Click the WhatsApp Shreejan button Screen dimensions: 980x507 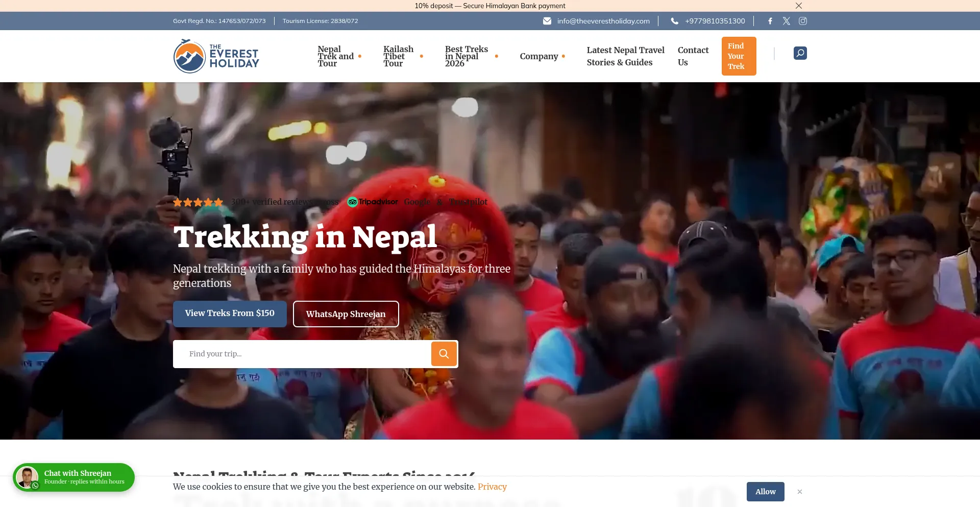tap(346, 314)
